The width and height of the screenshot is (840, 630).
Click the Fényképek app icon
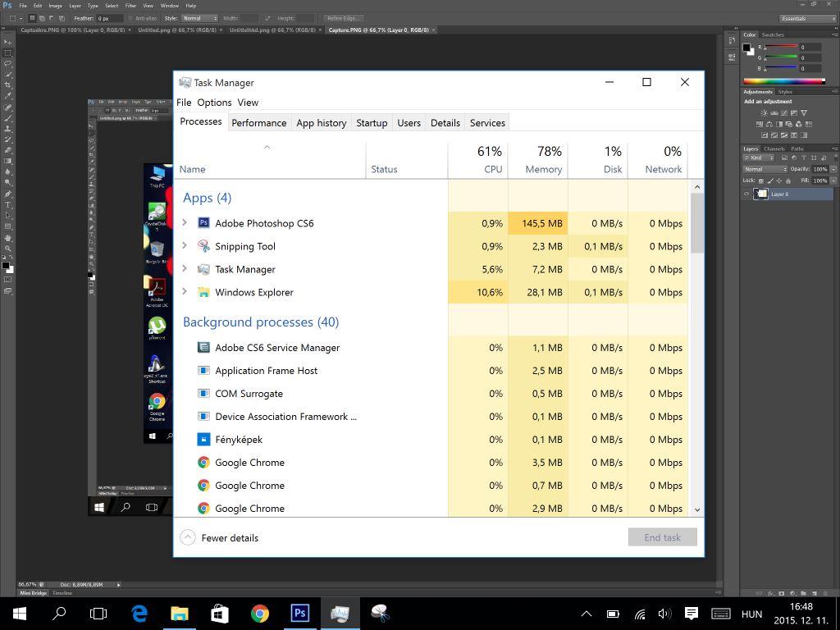(x=203, y=440)
